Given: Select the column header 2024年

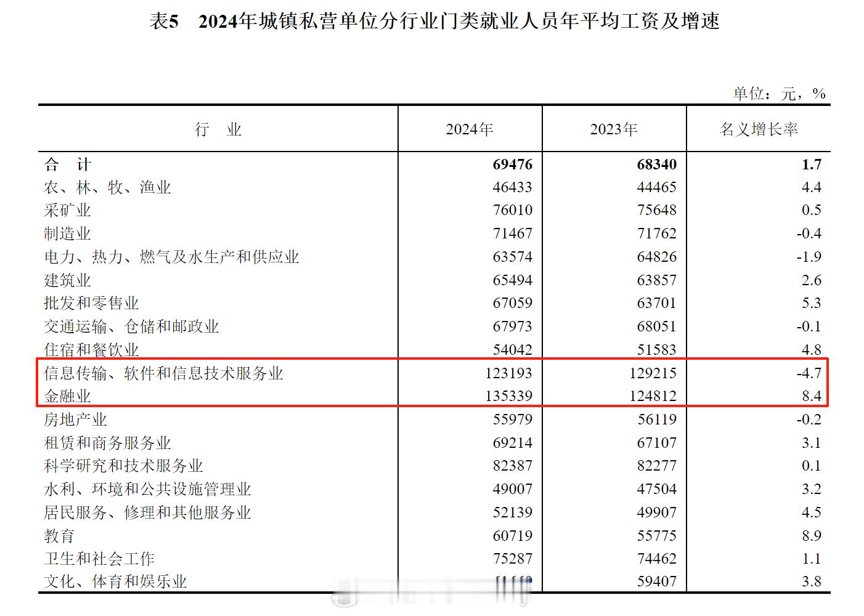Looking at the screenshot, I should [x=470, y=129].
